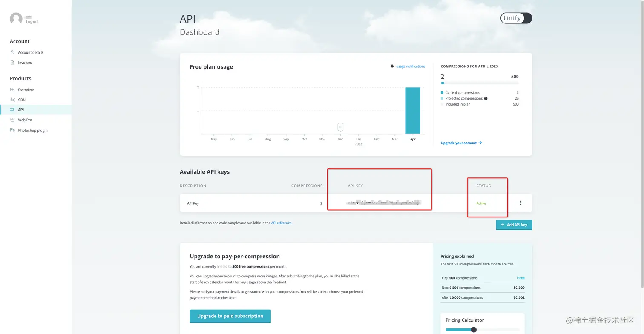Open the Photoshop plugin page
This screenshot has height=334, width=644.
point(33,131)
